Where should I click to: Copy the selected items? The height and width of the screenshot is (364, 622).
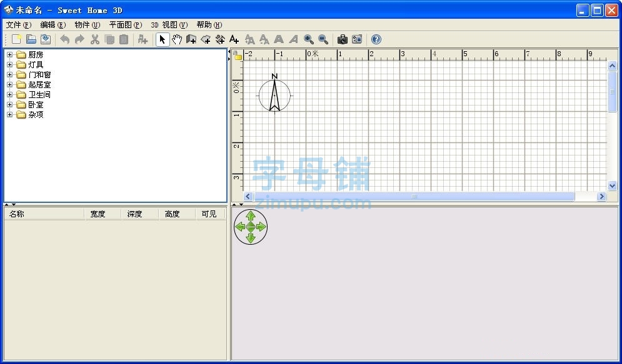[109, 39]
